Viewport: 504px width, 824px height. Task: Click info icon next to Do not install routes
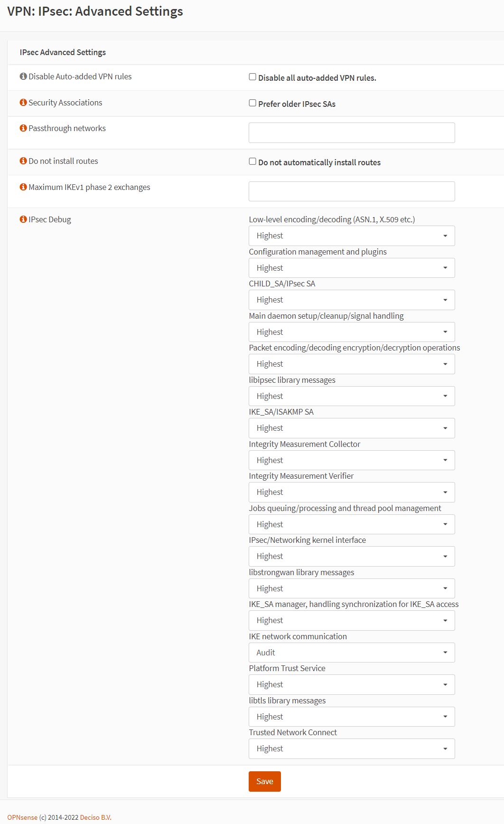click(x=23, y=161)
